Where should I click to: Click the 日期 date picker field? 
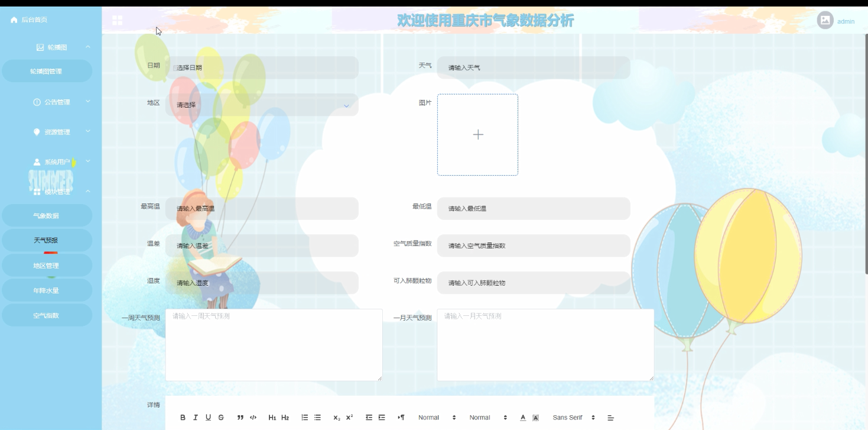click(262, 67)
